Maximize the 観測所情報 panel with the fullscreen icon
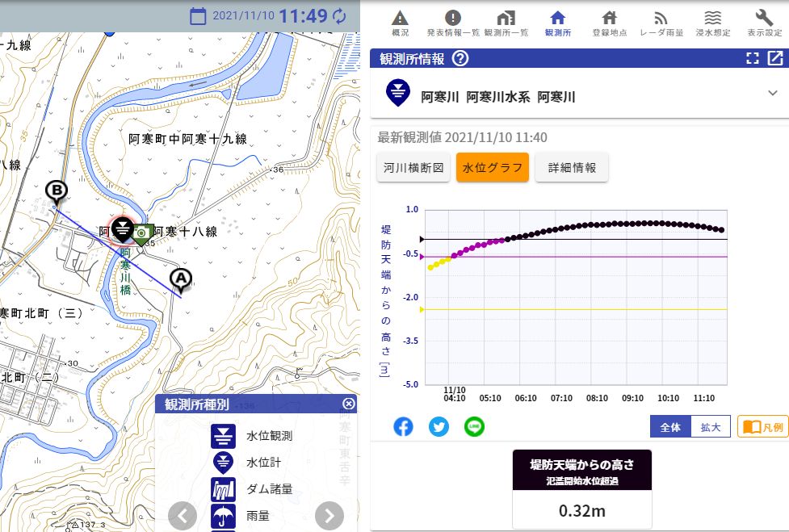The image size is (789, 532). click(x=753, y=58)
